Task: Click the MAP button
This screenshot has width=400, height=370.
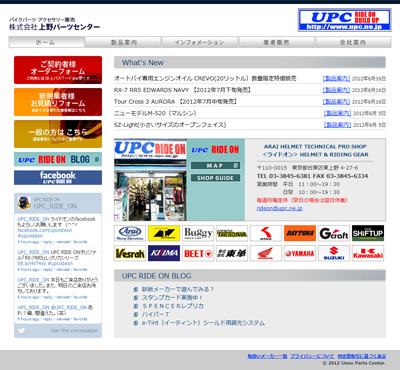Action: (x=215, y=165)
